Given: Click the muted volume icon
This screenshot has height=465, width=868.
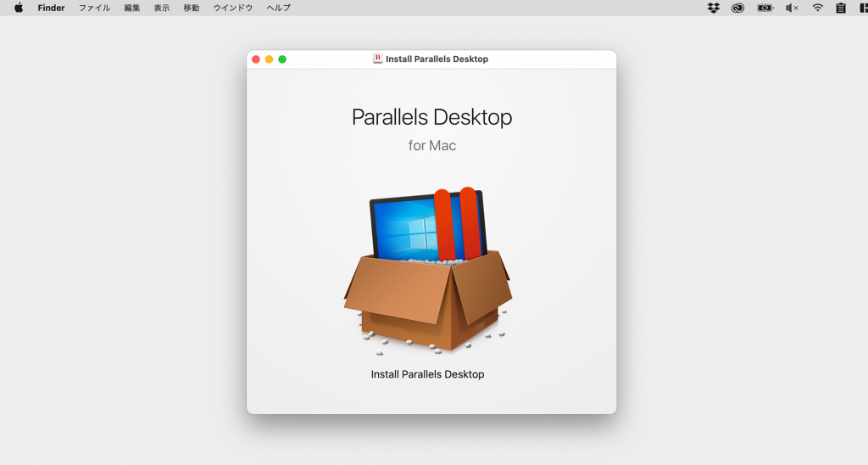Looking at the screenshot, I should [792, 8].
